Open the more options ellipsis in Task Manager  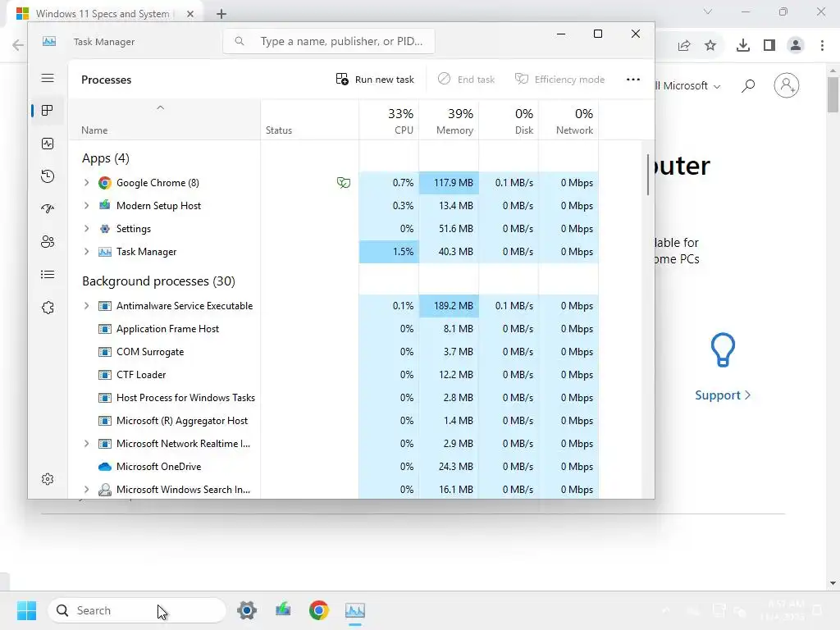pos(633,80)
